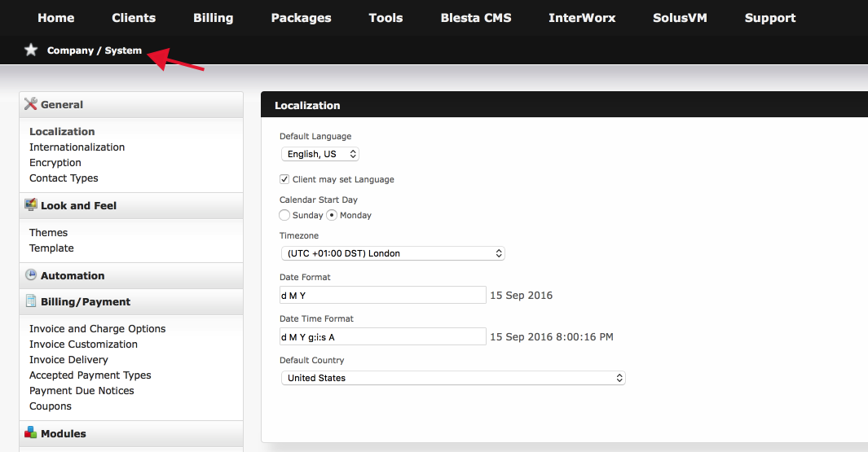The height and width of the screenshot is (452, 868).
Task: Open the Billing menu
Action: [213, 18]
